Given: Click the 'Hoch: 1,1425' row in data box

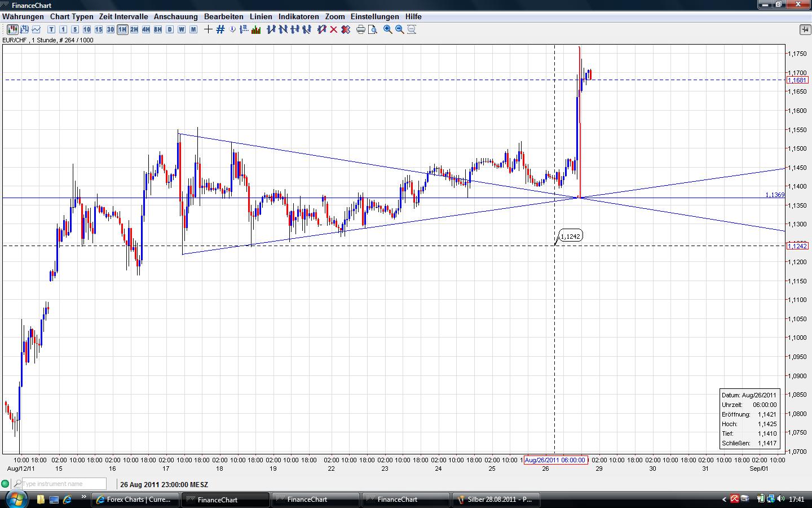Looking at the screenshot, I should (x=749, y=424).
